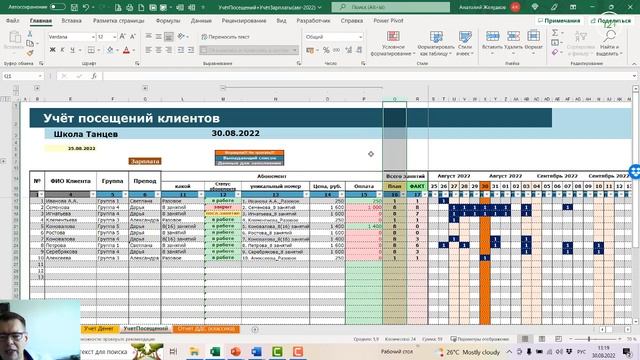This screenshot has width=640, height=360.
Task: Toggle the Автосохранение switch
Action: pos(58,7)
